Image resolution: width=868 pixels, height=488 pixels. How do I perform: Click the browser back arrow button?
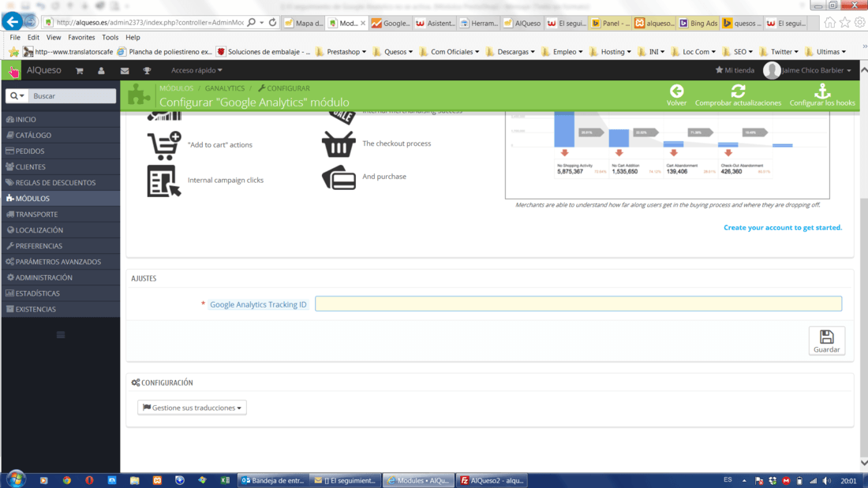click(12, 22)
